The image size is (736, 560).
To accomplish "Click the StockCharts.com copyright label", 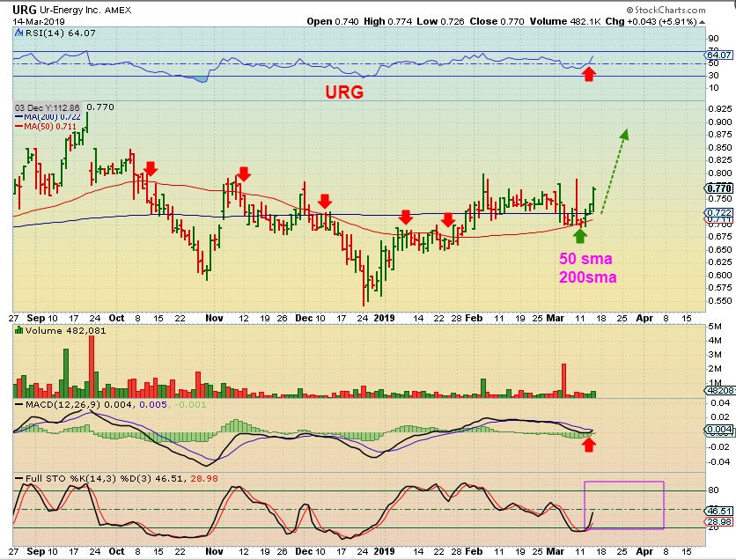I will 666,10.
